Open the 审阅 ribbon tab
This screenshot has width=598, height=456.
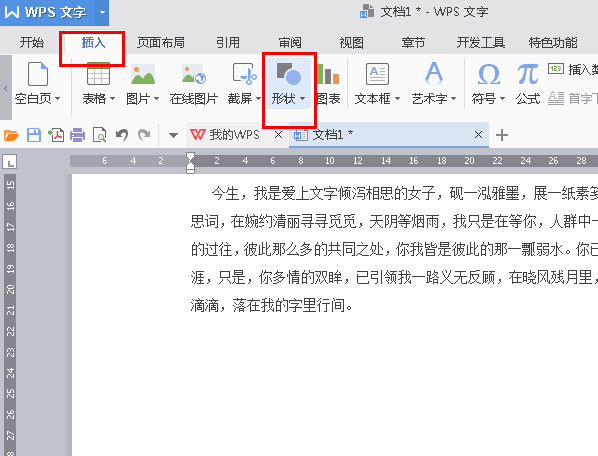tap(290, 42)
